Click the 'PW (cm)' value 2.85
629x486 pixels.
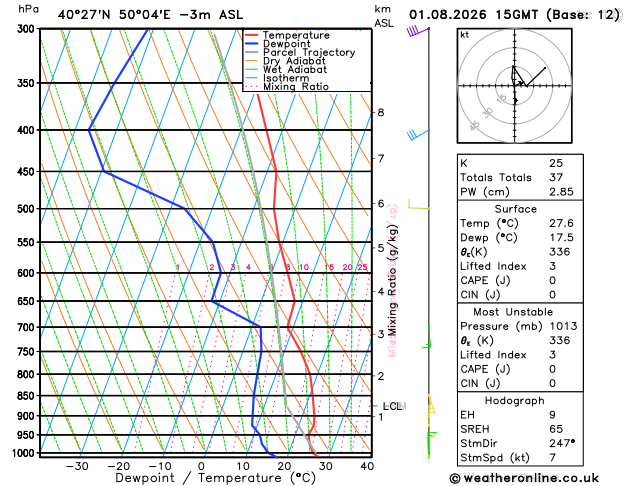(561, 192)
